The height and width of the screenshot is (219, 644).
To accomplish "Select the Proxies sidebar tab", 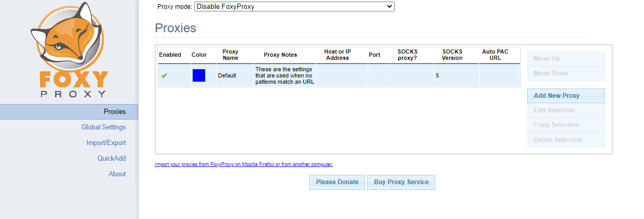I will [x=114, y=111].
